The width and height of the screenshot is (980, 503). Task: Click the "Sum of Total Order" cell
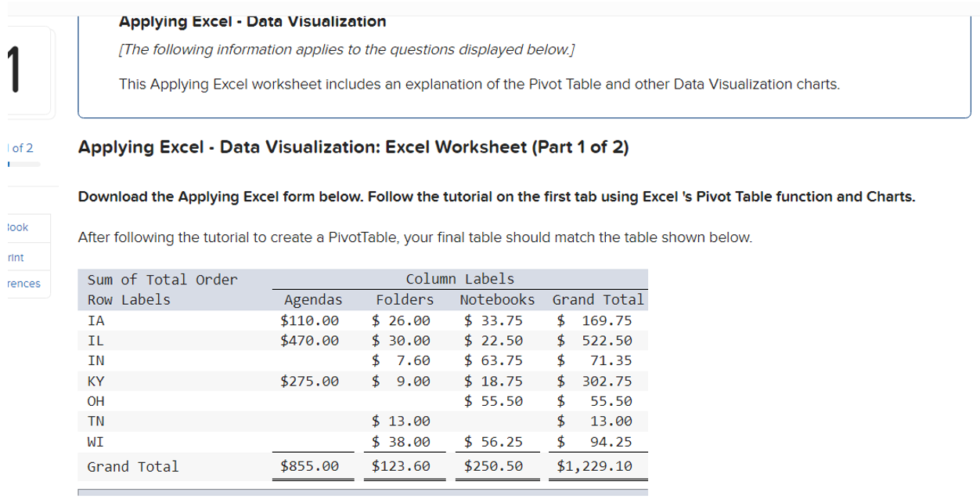tap(162, 279)
